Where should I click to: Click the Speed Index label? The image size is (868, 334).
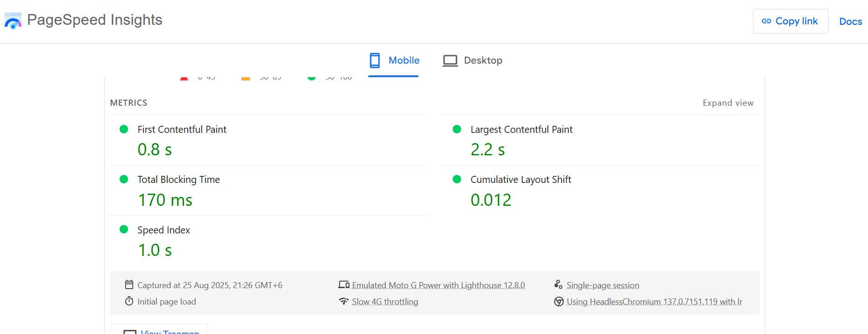tap(164, 230)
